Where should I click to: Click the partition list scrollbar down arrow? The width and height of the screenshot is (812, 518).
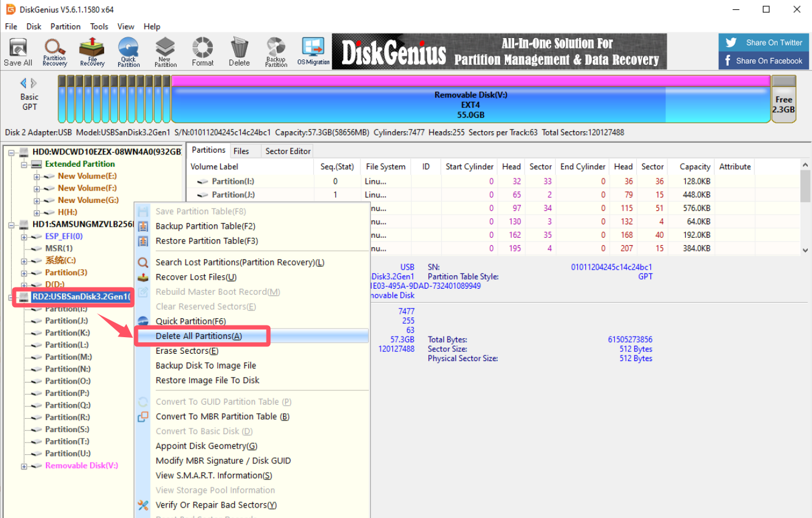(x=805, y=249)
